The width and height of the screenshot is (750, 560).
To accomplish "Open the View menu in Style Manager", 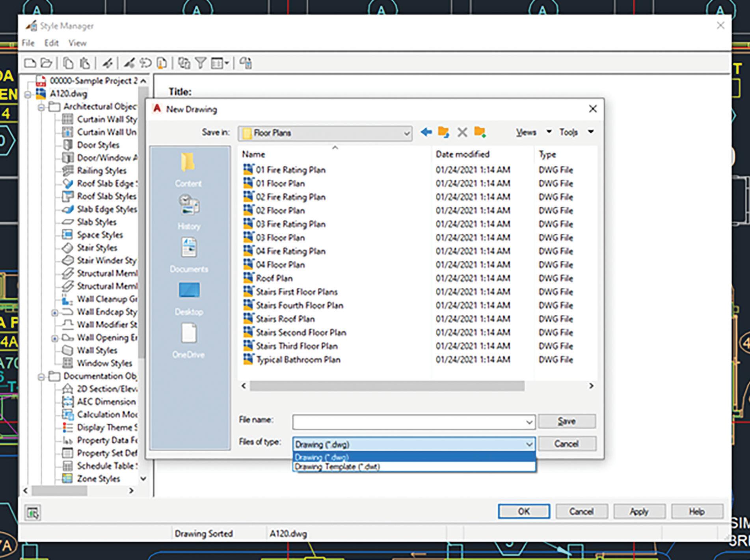I will coord(77,43).
